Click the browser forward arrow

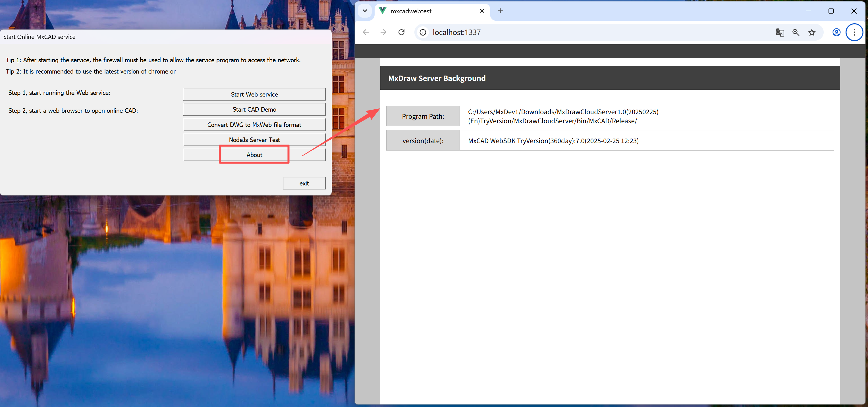pos(383,32)
